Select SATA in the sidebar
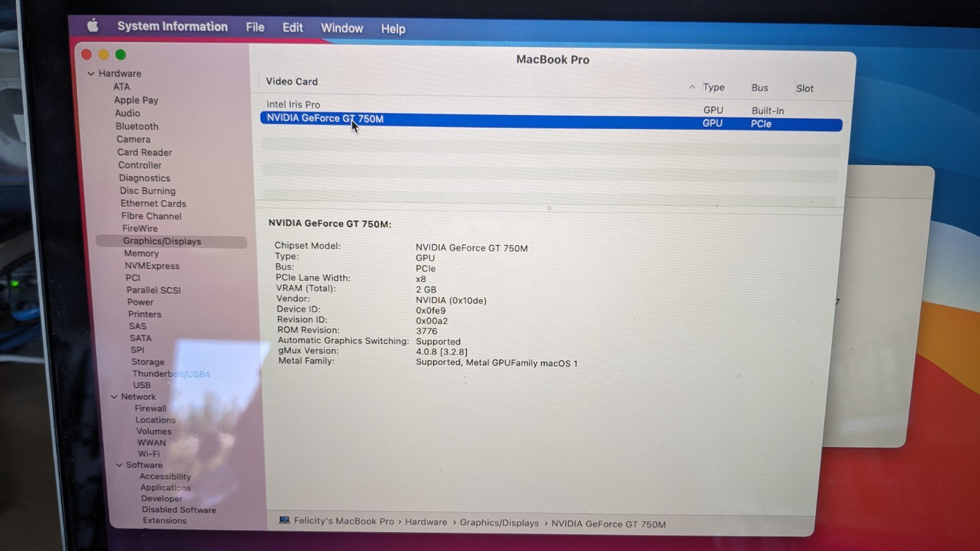Viewport: 980px width, 551px height. pyautogui.click(x=140, y=338)
